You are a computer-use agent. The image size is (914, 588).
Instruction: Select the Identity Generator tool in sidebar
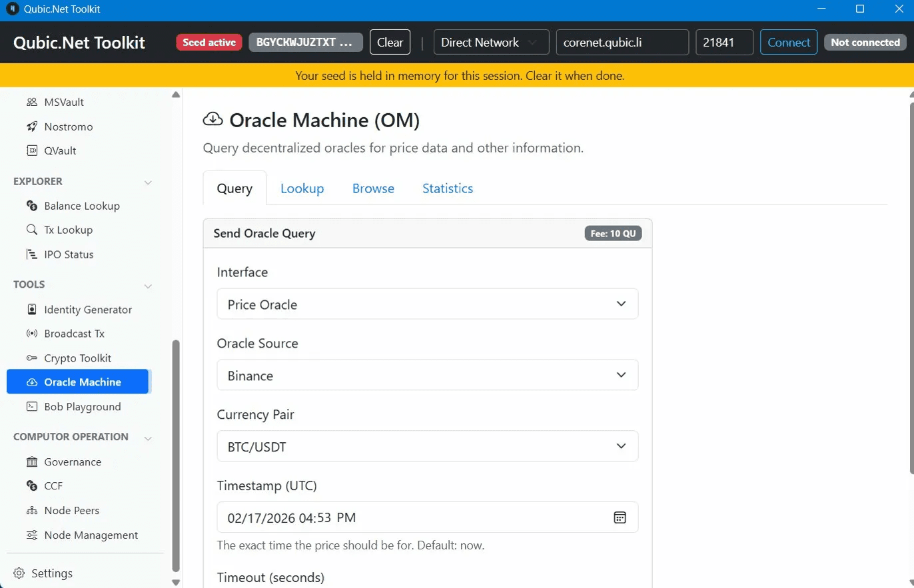(x=87, y=309)
